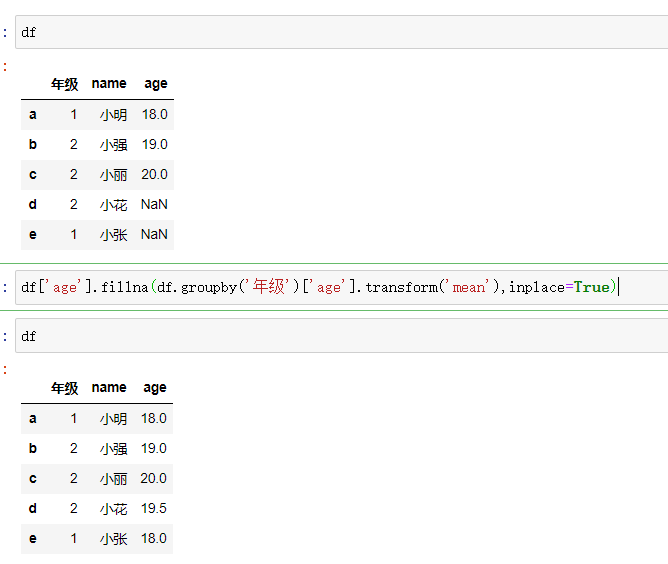Focus the fillna code cell
Screen dimensions: 668x564
click(342, 288)
